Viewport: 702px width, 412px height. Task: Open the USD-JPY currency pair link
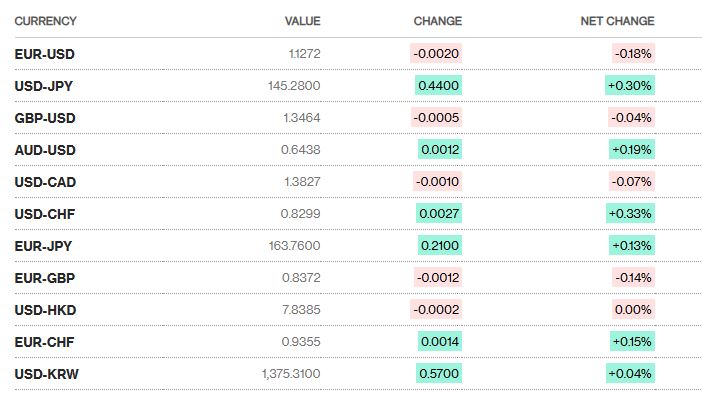(x=44, y=86)
